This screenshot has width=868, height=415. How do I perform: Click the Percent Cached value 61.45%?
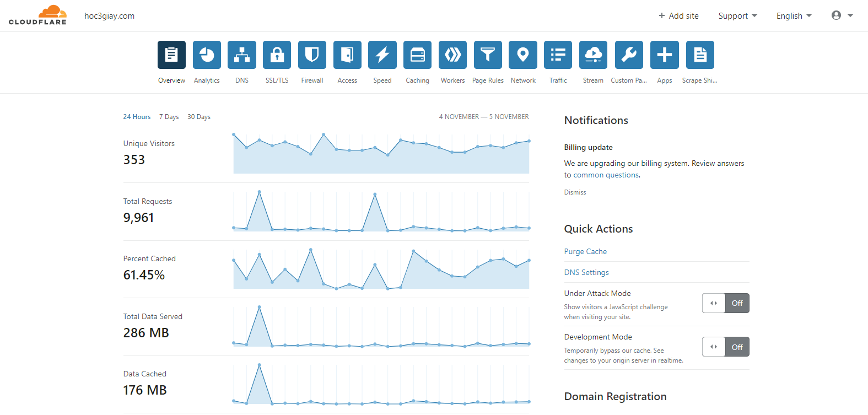click(144, 275)
